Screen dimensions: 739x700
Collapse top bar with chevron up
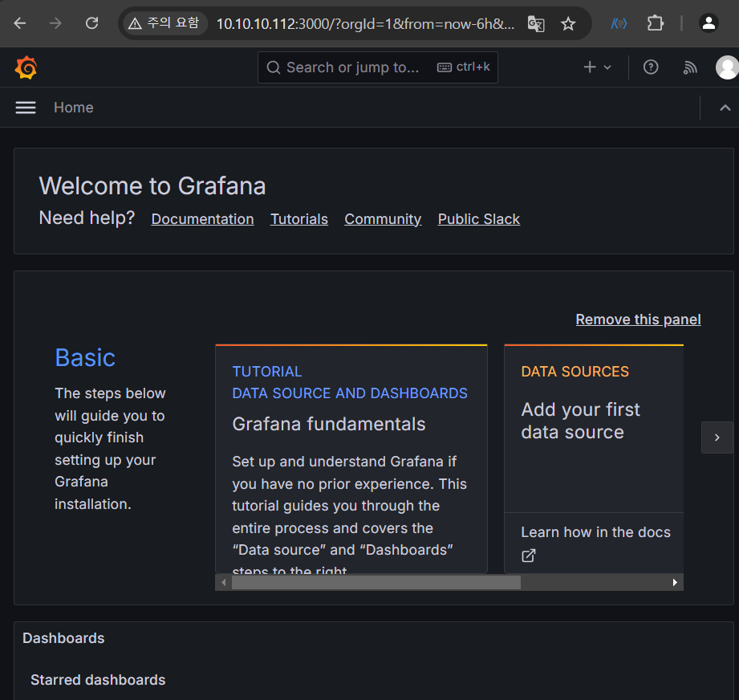[x=725, y=108]
